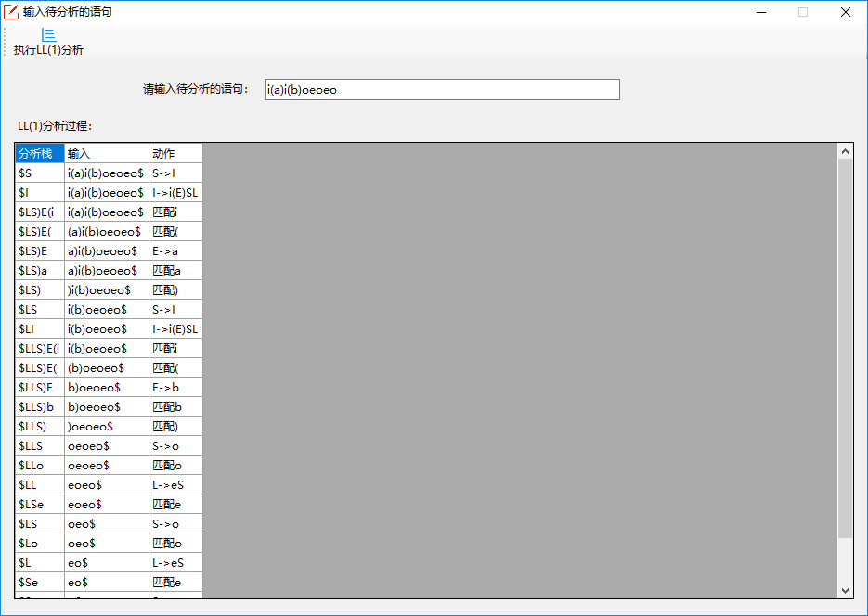
Task: Select the $LS)a stack cell
Action: point(40,270)
